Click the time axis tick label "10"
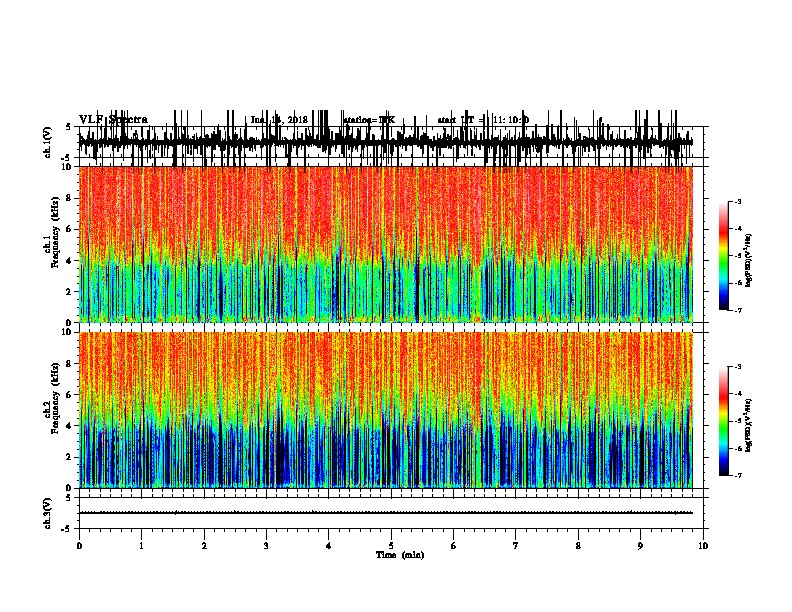This screenshot has height=612, width=792. tap(703, 546)
